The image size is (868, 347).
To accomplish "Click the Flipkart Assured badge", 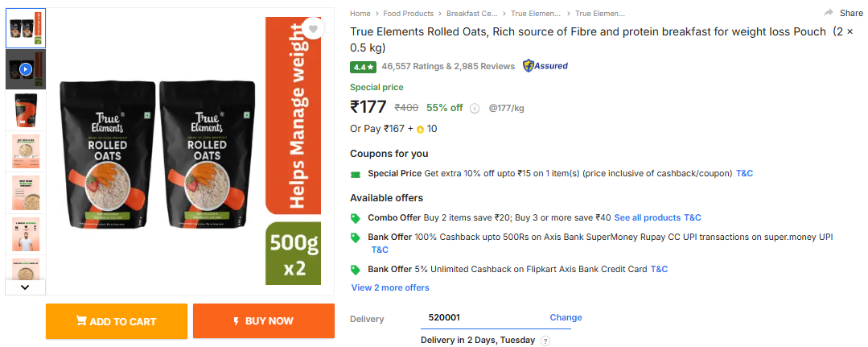I will coord(545,66).
